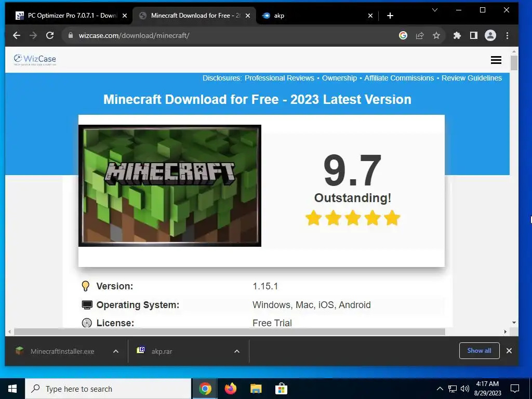The width and height of the screenshot is (532, 399).
Task: Click scroll right arrow at page bottom
Action: [x=506, y=332]
